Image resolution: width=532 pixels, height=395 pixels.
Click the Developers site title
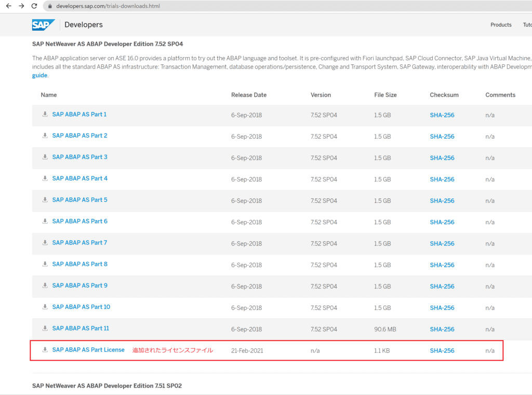pyautogui.click(x=84, y=25)
